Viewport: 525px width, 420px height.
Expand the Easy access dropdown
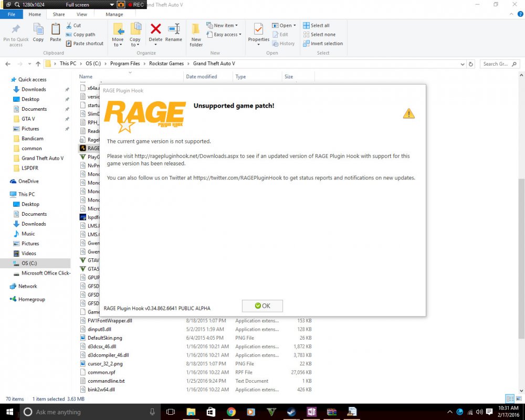240,35
